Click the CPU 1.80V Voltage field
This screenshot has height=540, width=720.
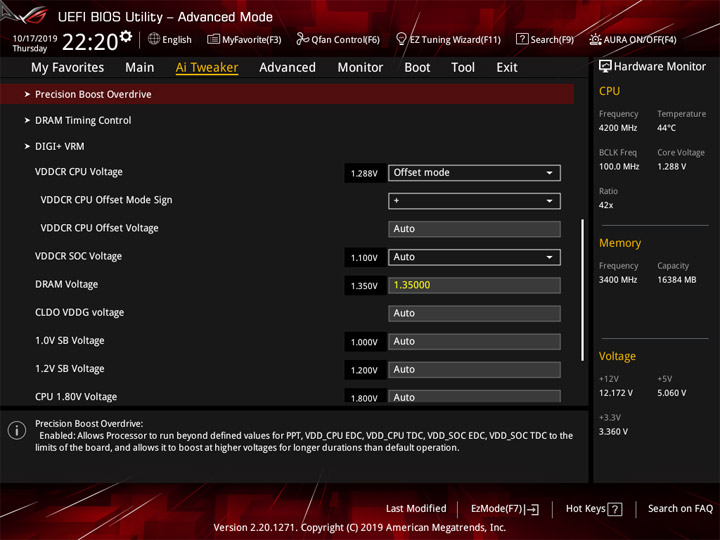pyautogui.click(x=474, y=397)
